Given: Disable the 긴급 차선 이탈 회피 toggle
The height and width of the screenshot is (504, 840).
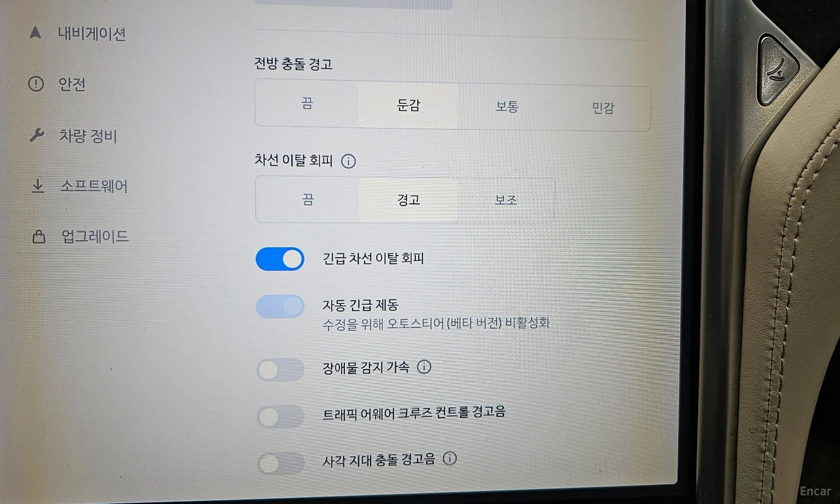Looking at the screenshot, I should pos(280,259).
